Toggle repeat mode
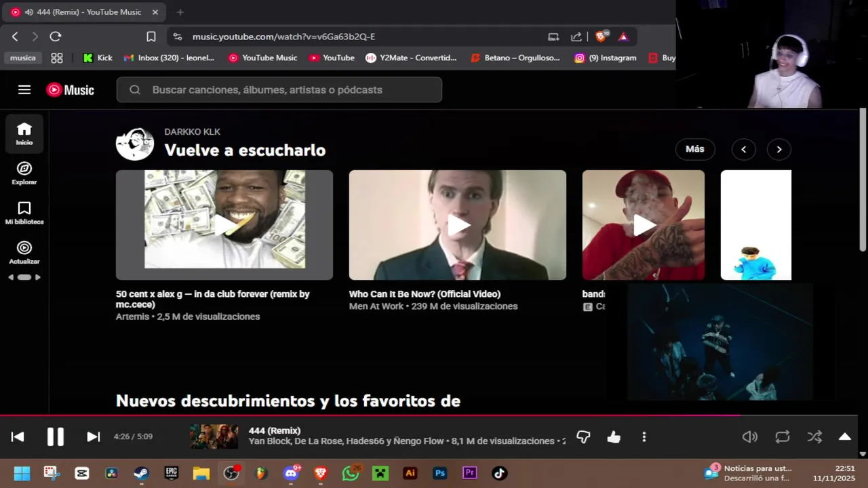Screen dimensions: 868x488 [x=783, y=437]
